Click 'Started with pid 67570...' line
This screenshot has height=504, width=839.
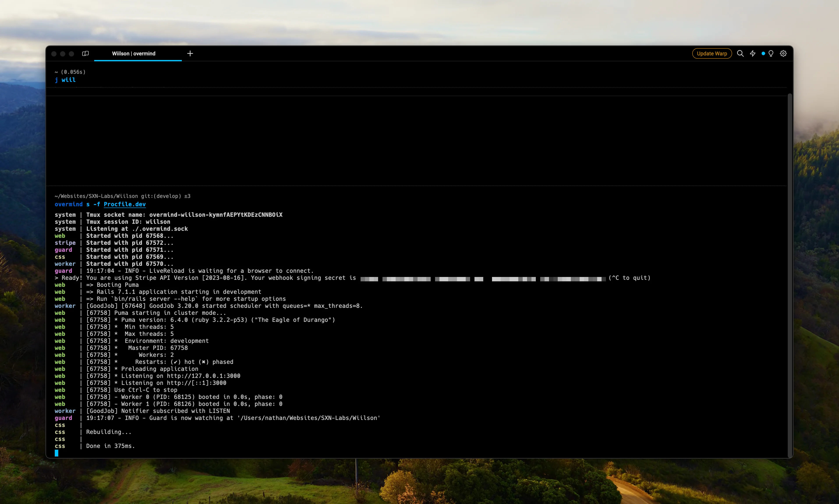[130, 264]
